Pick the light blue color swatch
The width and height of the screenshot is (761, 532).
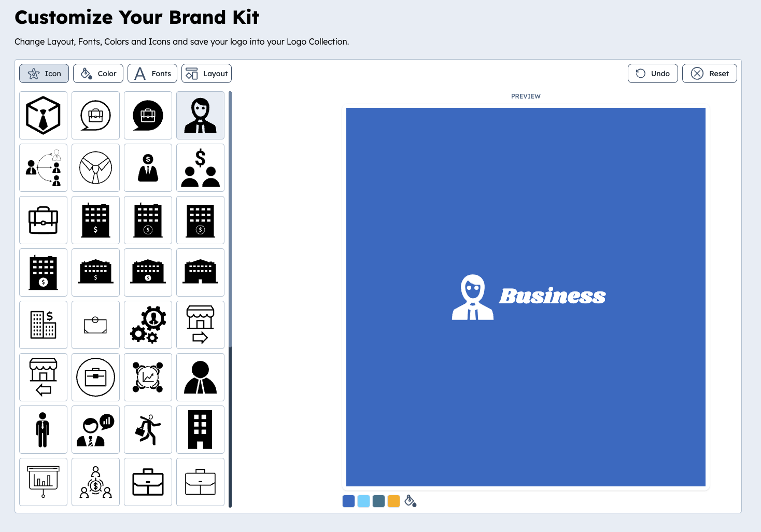[x=364, y=501]
